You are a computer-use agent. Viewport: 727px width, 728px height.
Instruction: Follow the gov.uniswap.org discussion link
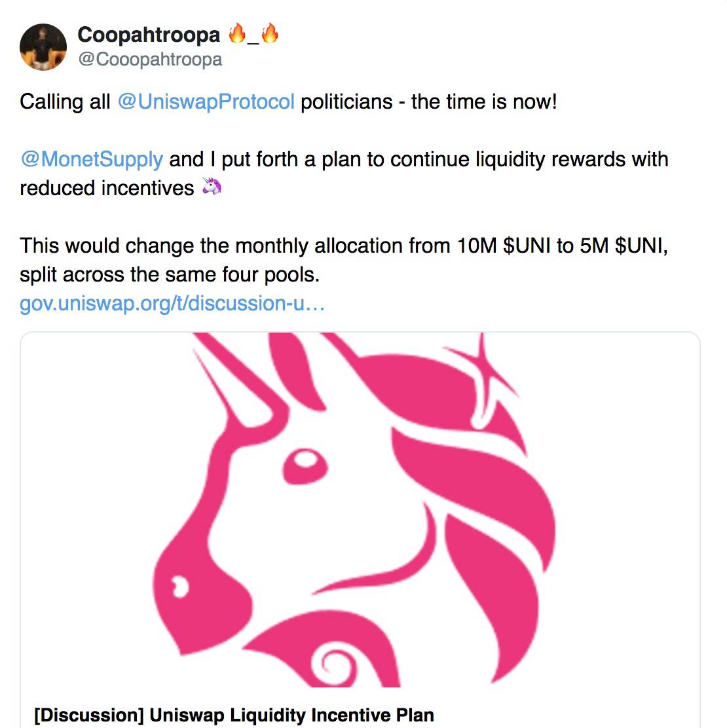pos(172,303)
